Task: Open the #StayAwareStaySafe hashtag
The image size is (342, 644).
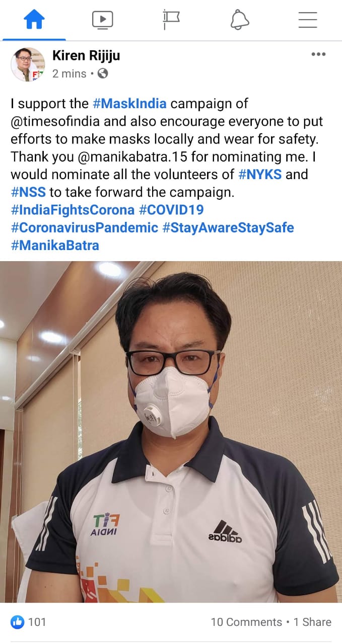Action: pyautogui.click(x=228, y=227)
